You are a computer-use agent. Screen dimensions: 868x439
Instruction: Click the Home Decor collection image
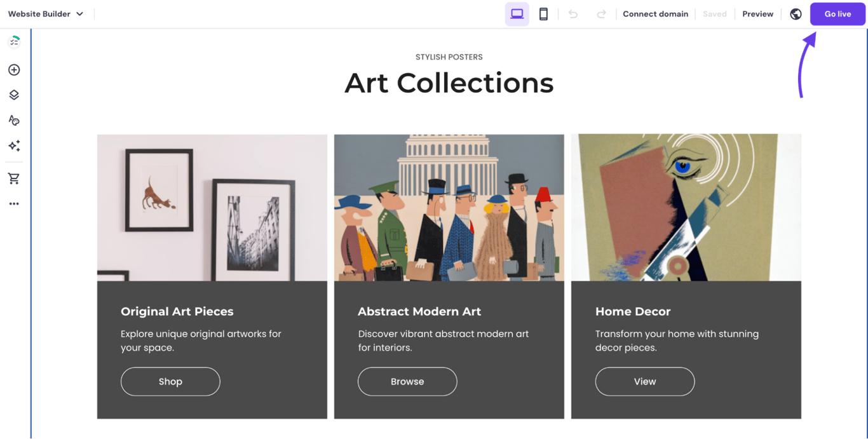point(686,206)
